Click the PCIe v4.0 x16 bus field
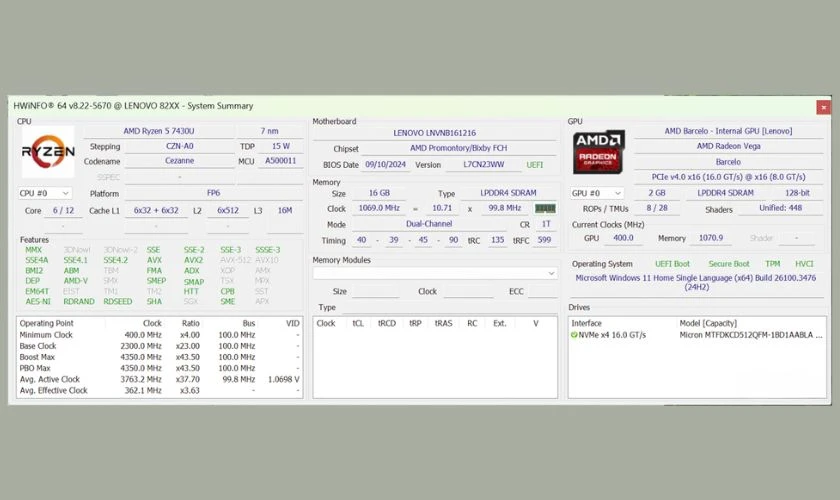This screenshot has width=840, height=500. pyautogui.click(x=728, y=177)
